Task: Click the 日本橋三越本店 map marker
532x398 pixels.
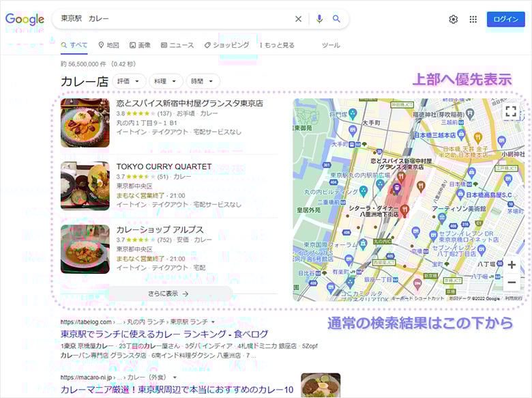Action: 461,134
